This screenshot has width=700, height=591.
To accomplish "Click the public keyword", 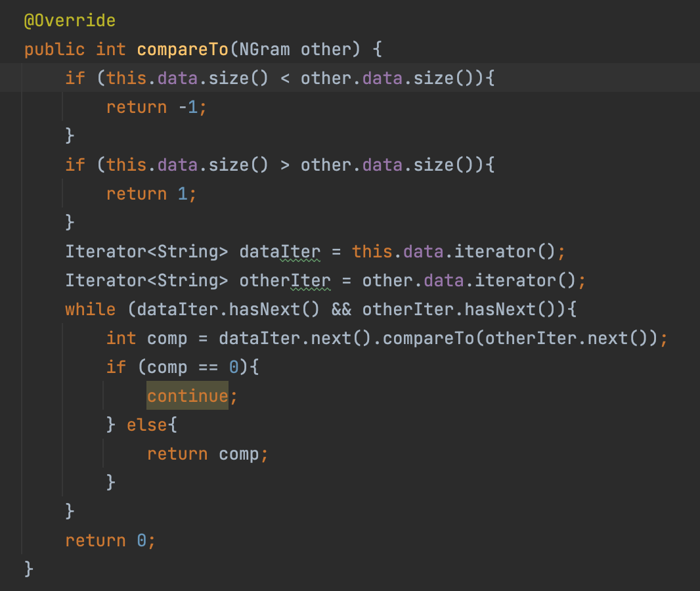I will coord(55,49).
